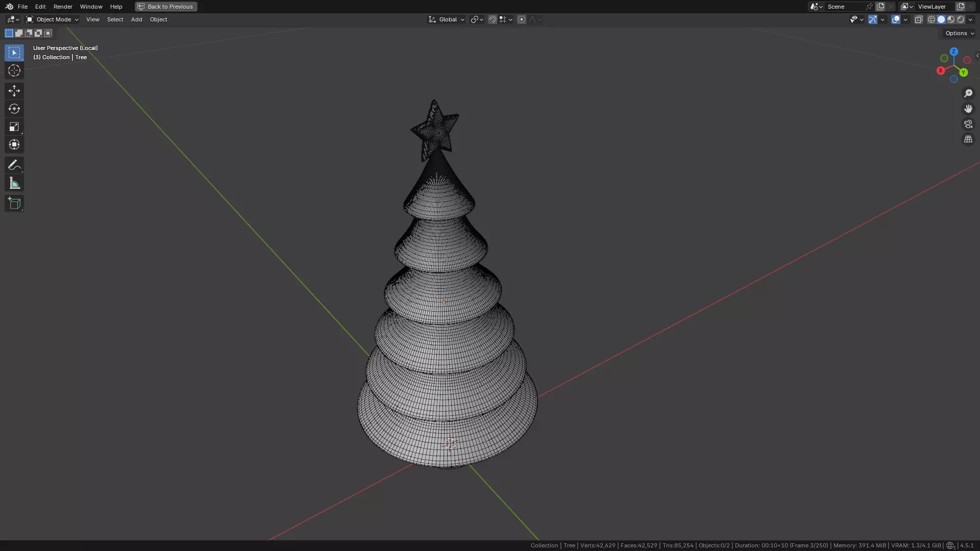Viewport: 980px width, 551px height.
Task: Open the snapping options dropdown
Action: 506,19
